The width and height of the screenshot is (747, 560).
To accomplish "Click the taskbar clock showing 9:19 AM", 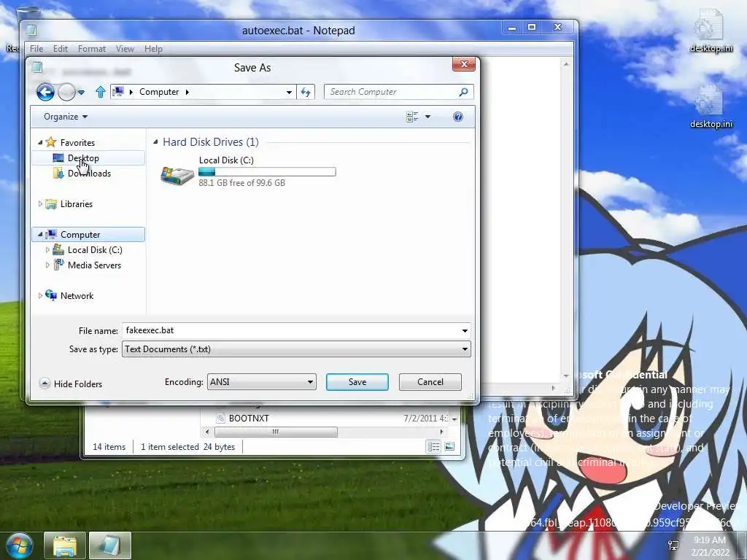I will (709, 540).
